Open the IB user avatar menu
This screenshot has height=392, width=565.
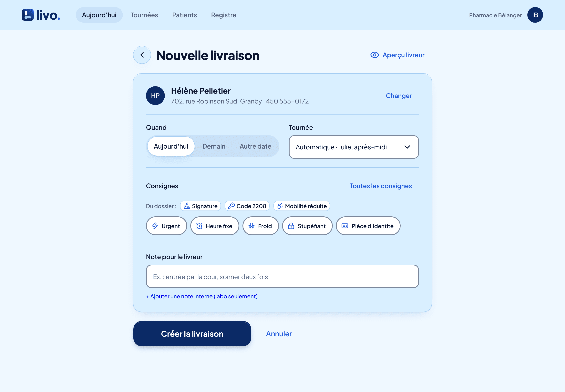point(535,15)
